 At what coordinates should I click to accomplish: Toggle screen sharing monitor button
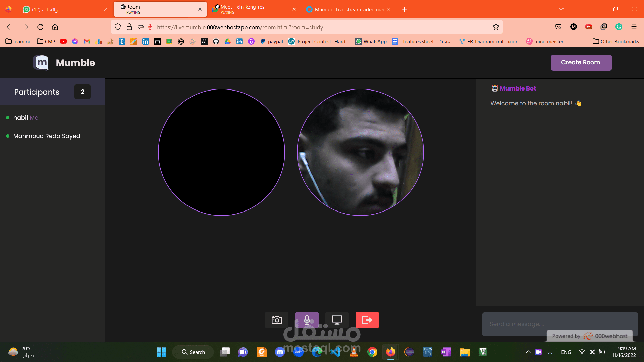pyautogui.click(x=337, y=320)
